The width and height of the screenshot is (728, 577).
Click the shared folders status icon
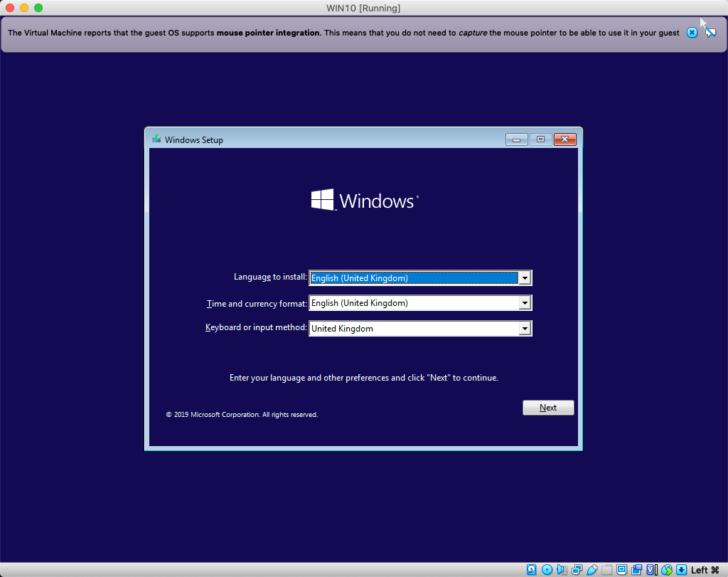(607, 570)
